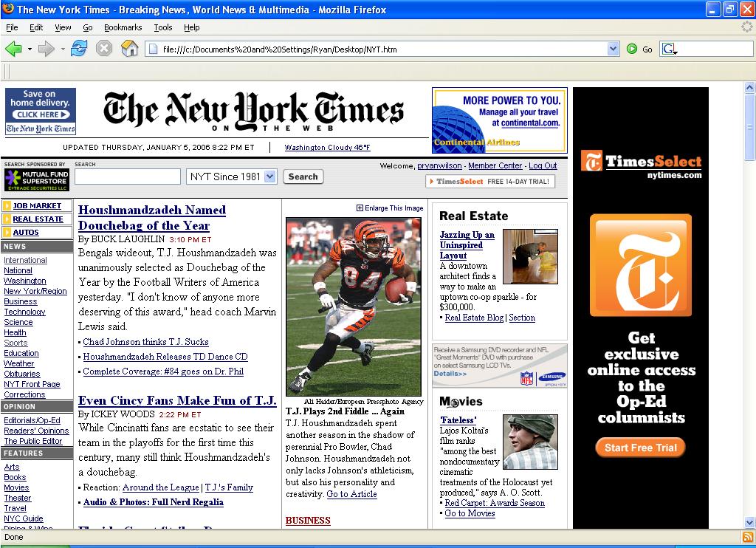
Task: Open the Home page icon
Action: click(x=129, y=48)
